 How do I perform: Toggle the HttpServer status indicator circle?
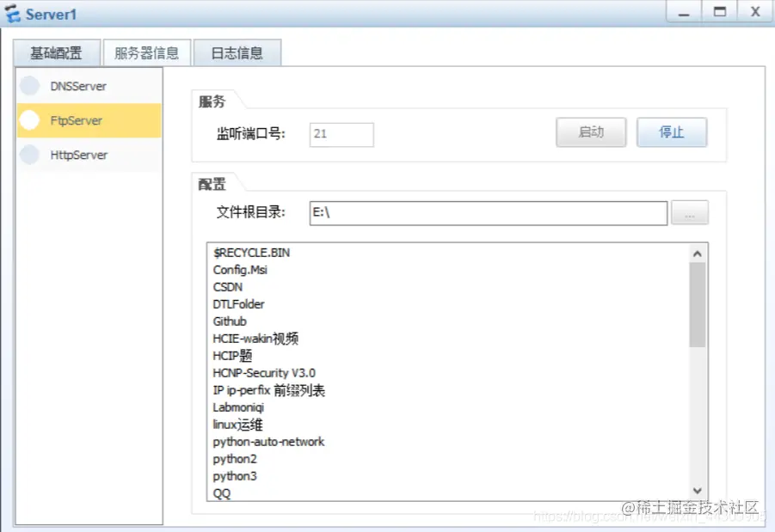coord(30,155)
